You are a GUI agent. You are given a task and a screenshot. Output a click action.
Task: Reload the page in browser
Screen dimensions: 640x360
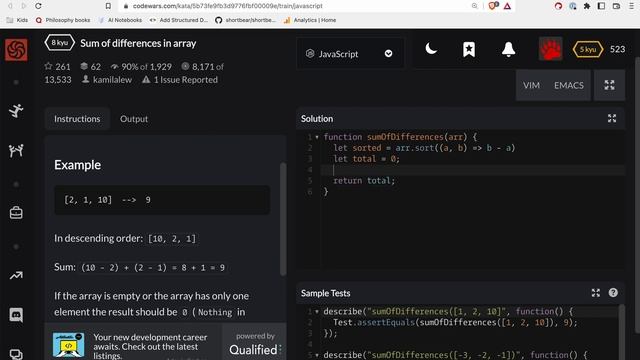[x=38, y=6]
